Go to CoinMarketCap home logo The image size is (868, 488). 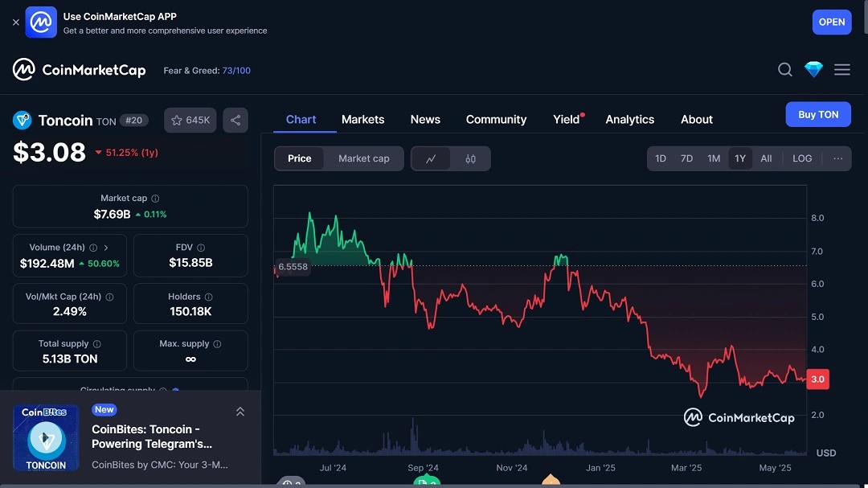[x=79, y=70]
